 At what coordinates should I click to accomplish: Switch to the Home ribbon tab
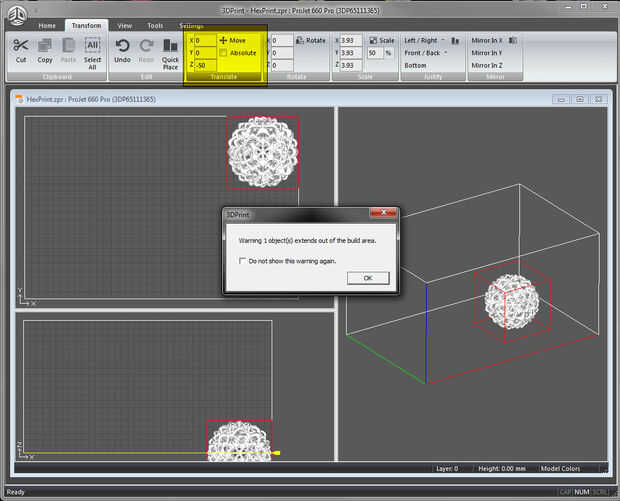tap(47, 25)
